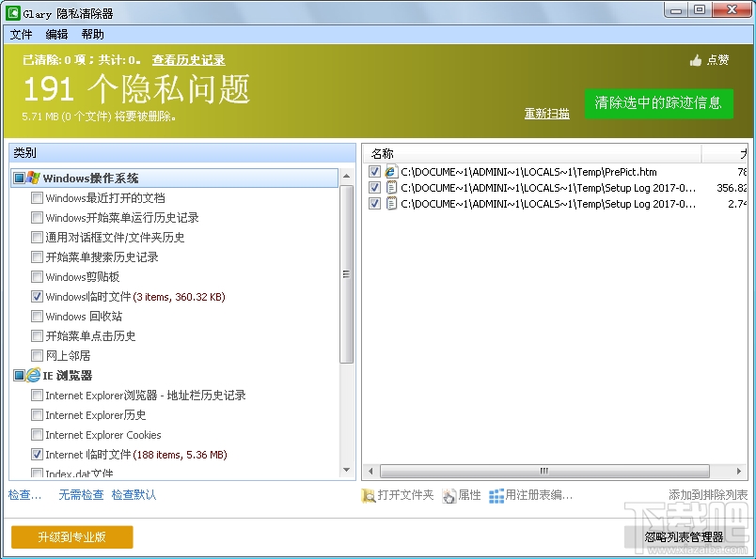Click the 检查... link
Image resolution: width=756 pixels, height=559 pixels.
point(24,495)
